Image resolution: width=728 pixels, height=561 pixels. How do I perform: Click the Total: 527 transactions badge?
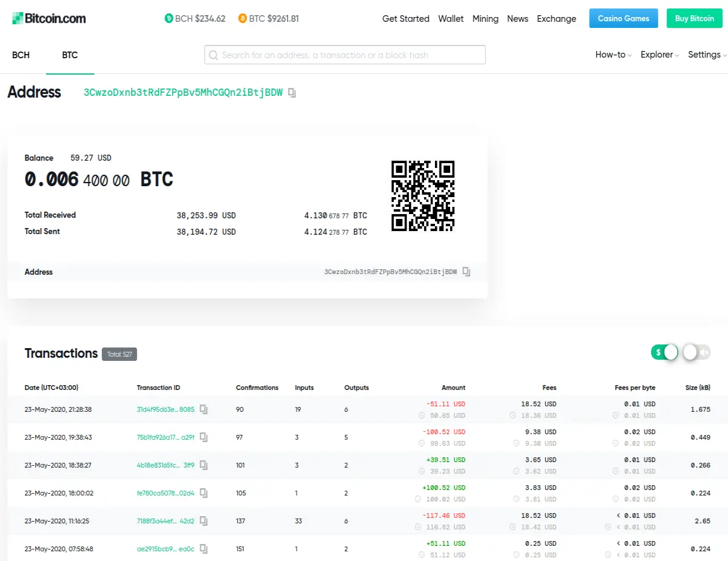pyautogui.click(x=120, y=354)
